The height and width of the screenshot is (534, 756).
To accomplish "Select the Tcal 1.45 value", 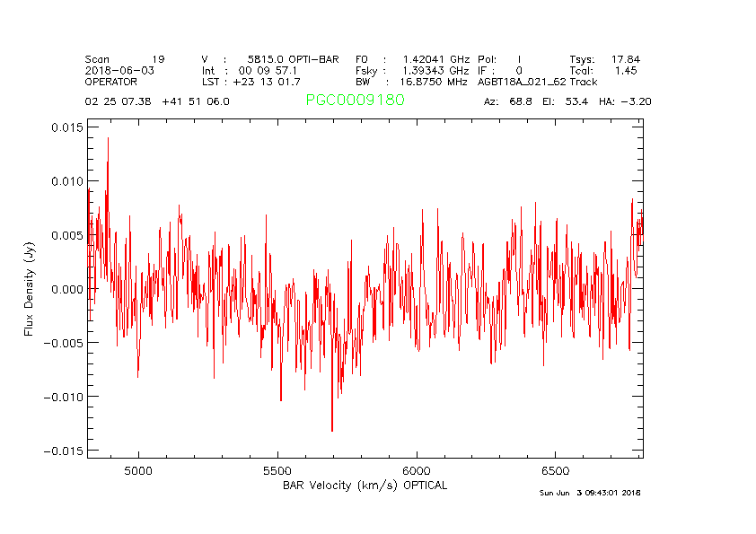I will tap(603, 70).
